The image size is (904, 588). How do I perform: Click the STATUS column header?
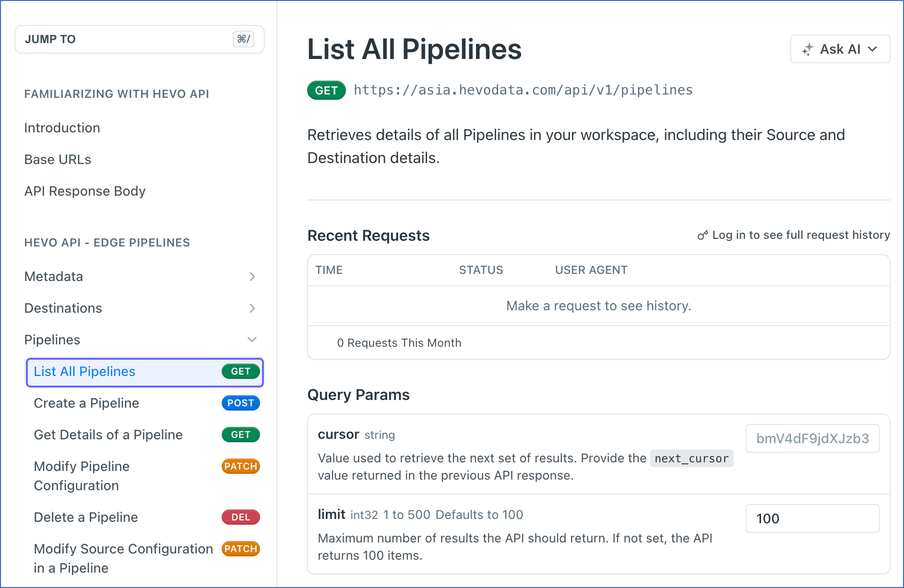coord(481,270)
